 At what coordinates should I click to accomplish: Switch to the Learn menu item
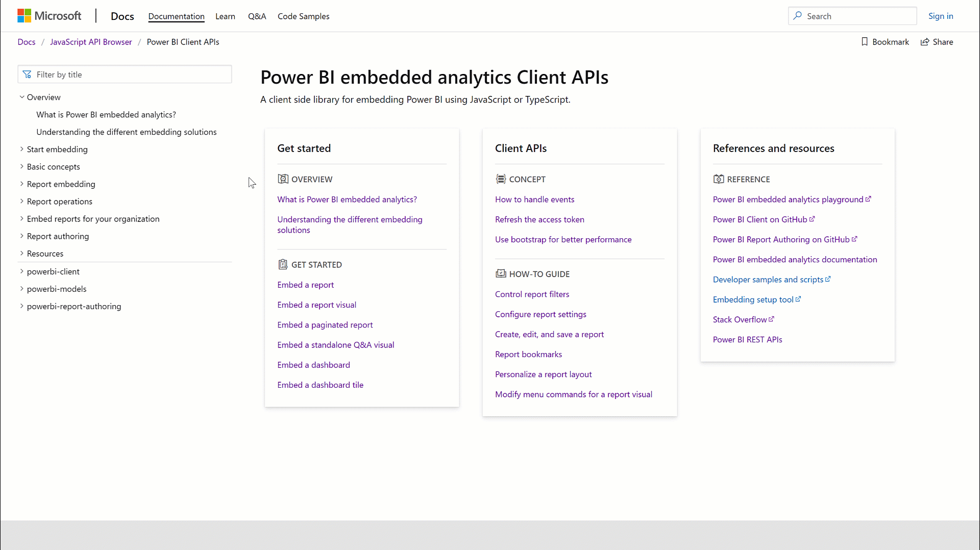pos(225,16)
